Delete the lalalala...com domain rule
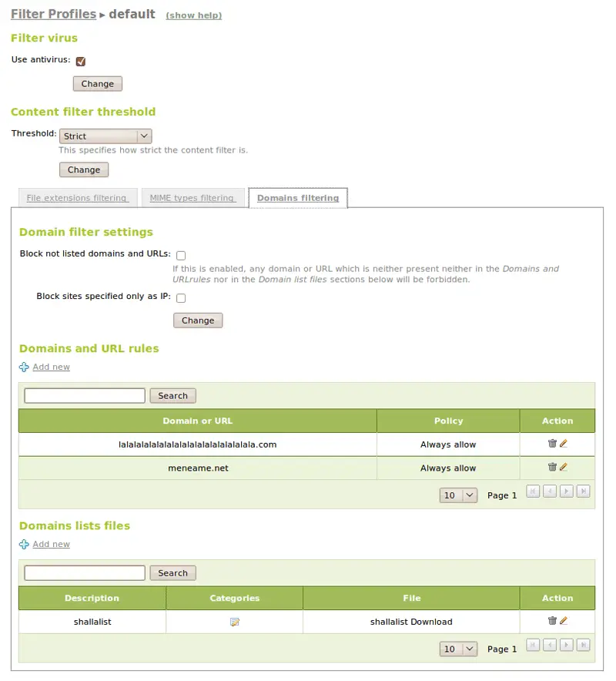 (552, 444)
